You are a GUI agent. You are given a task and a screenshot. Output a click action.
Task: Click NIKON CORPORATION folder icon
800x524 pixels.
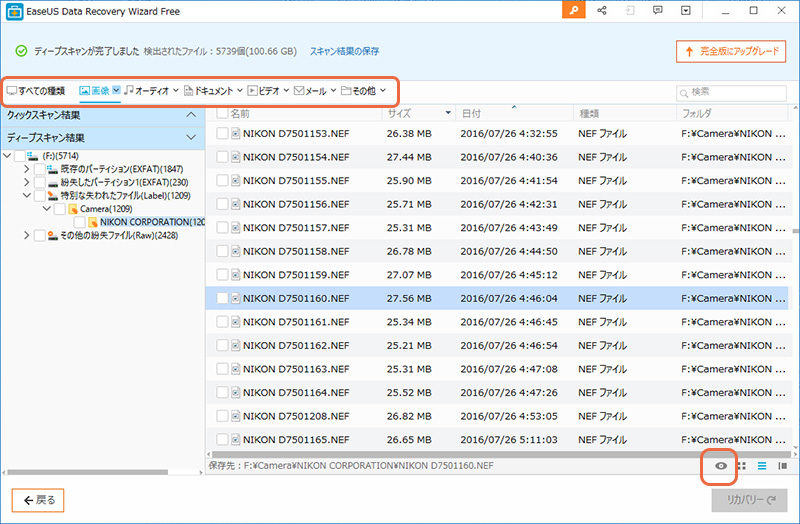pyautogui.click(x=93, y=222)
